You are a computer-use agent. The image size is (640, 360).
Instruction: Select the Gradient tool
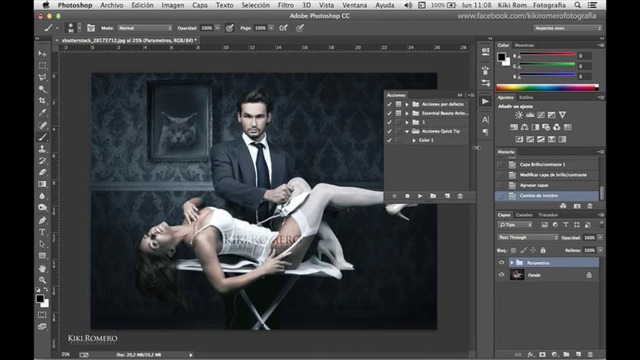(42, 184)
